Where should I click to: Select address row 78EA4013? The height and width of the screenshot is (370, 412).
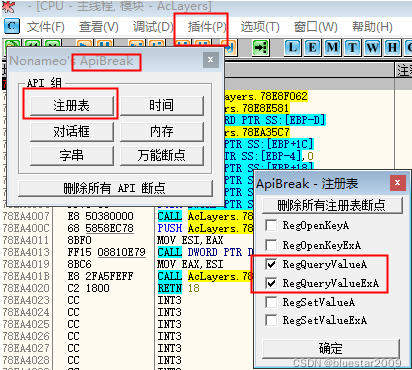(26, 252)
